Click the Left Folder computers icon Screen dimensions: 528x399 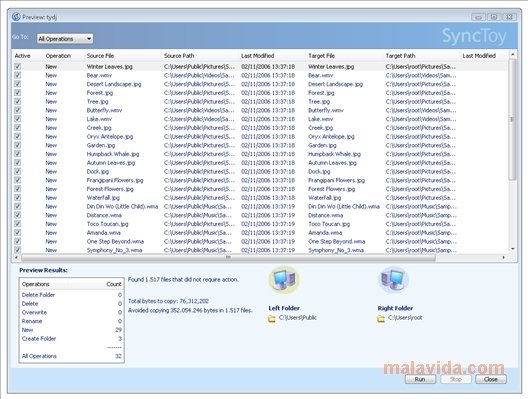point(284,280)
